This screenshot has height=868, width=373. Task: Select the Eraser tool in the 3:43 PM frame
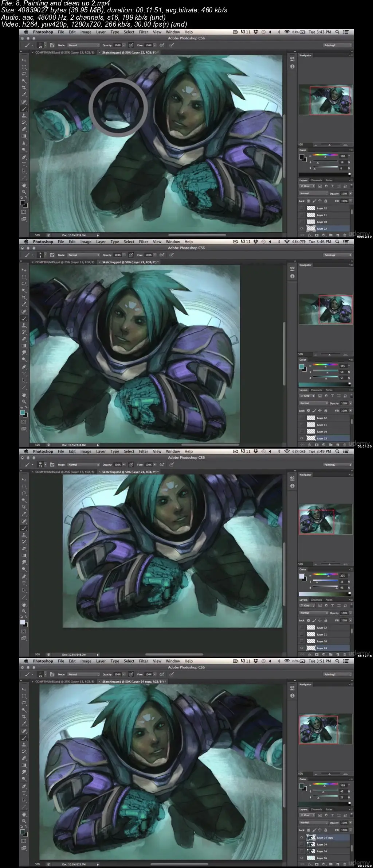pyautogui.click(x=24, y=129)
